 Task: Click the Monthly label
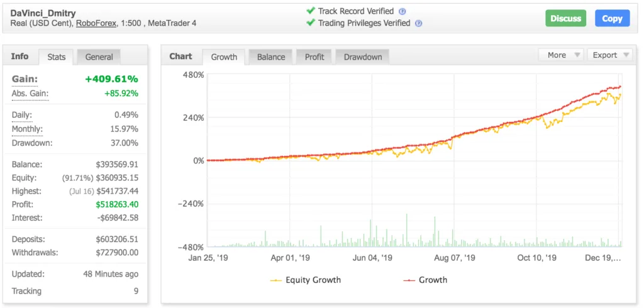(x=27, y=129)
